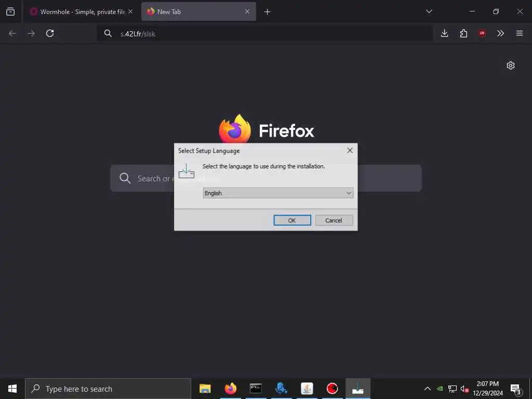Image resolution: width=532 pixels, height=399 pixels.
Task: Open the red bird app in taskbar
Action: pyautogui.click(x=332, y=389)
